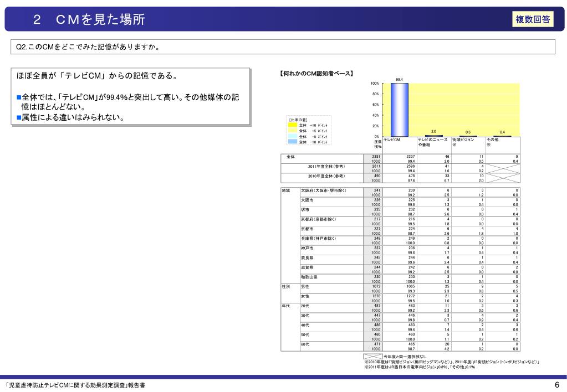Click the '2337' value in the 全体 row
The width and height of the screenshot is (567, 392).
[x=411, y=157]
